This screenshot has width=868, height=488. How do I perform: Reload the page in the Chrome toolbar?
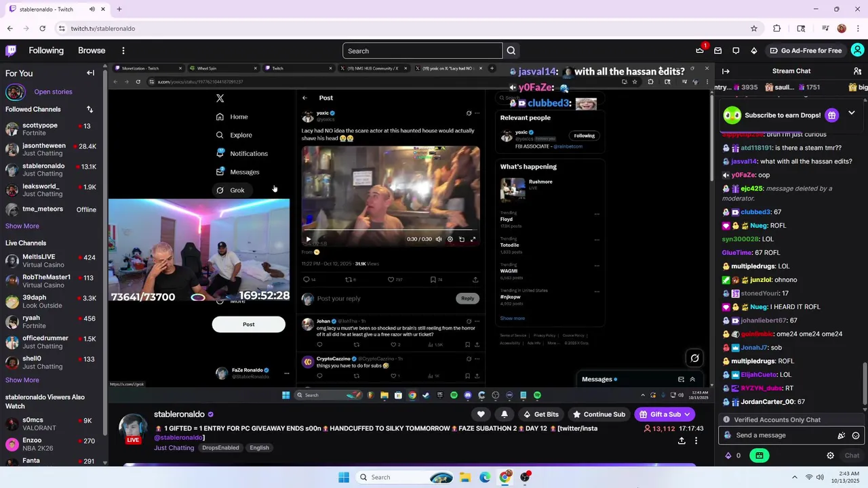coord(42,28)
